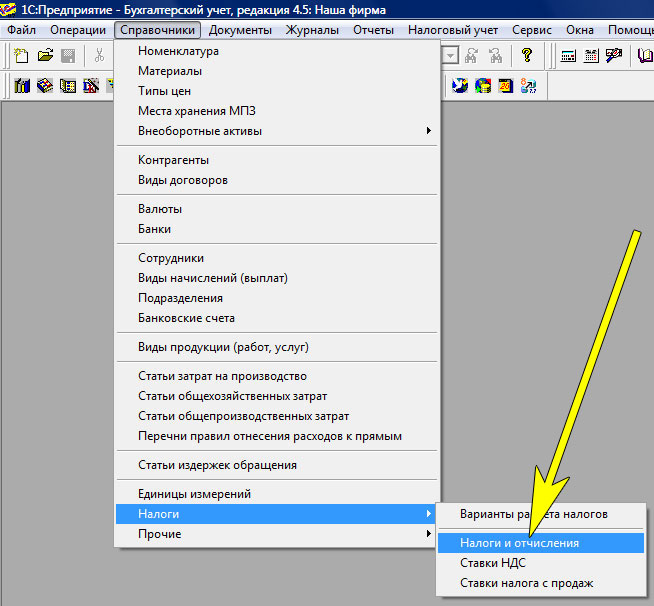Open Статьи общепроизводственных затрат
The image size is (654, 606).
[277, 416]
